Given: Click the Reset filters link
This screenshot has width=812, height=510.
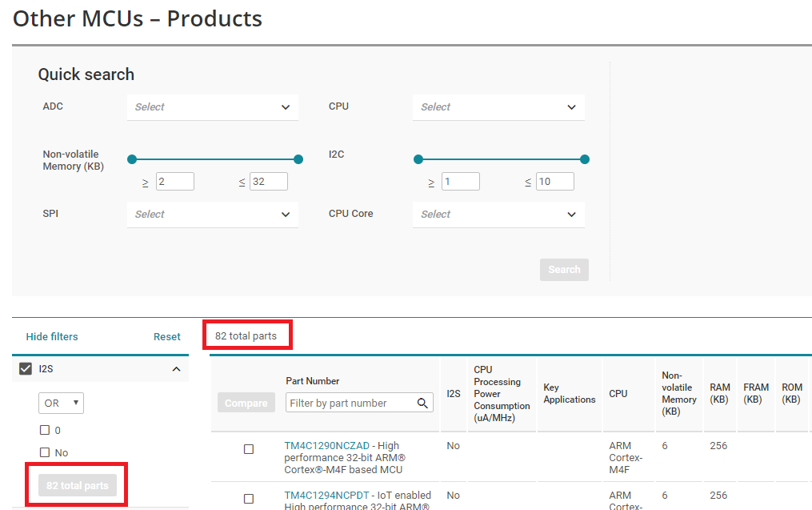Looking at the screenshot, I should pyautogui.click(x=166, y=337).
